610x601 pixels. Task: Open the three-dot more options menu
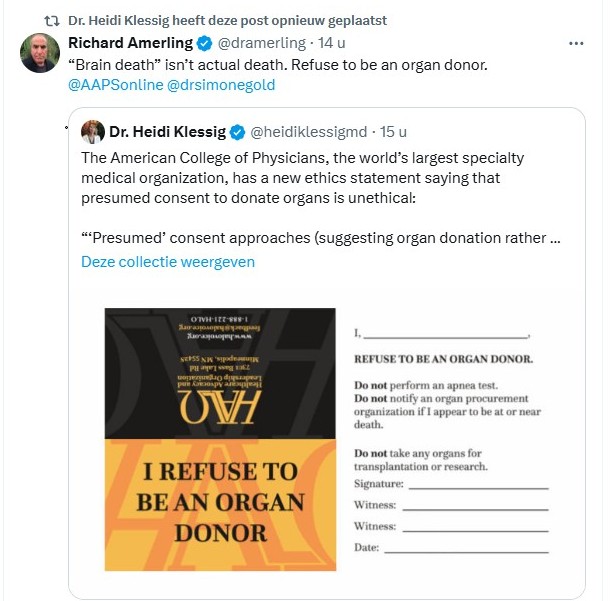tap(576, 44)
